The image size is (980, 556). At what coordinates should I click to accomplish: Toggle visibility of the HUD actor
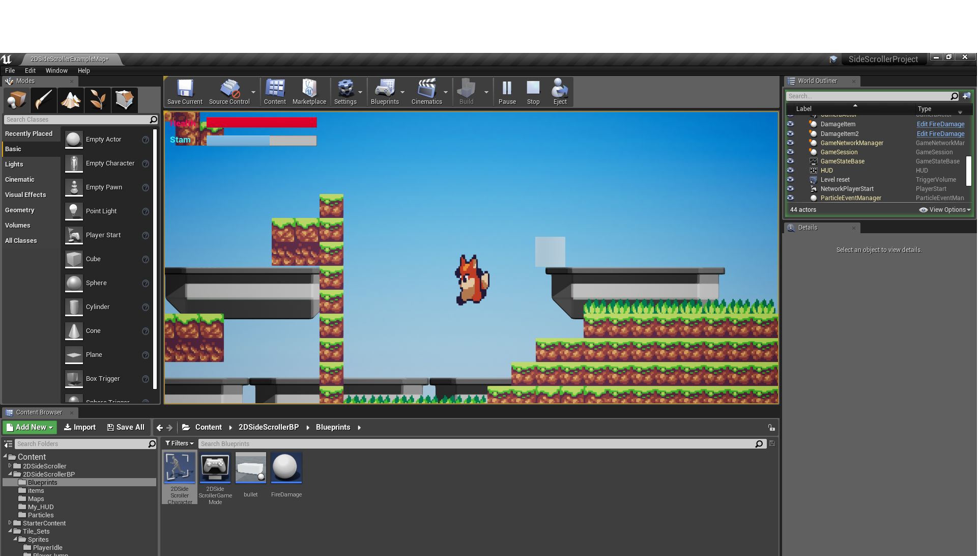(x=790, y=171)
